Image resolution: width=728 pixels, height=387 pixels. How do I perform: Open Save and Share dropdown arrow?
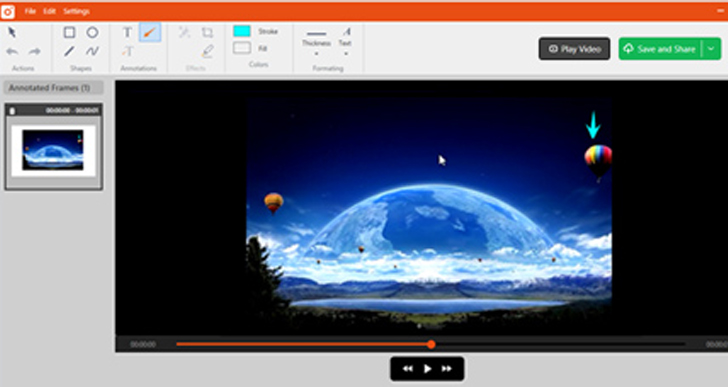coord(711,49)
